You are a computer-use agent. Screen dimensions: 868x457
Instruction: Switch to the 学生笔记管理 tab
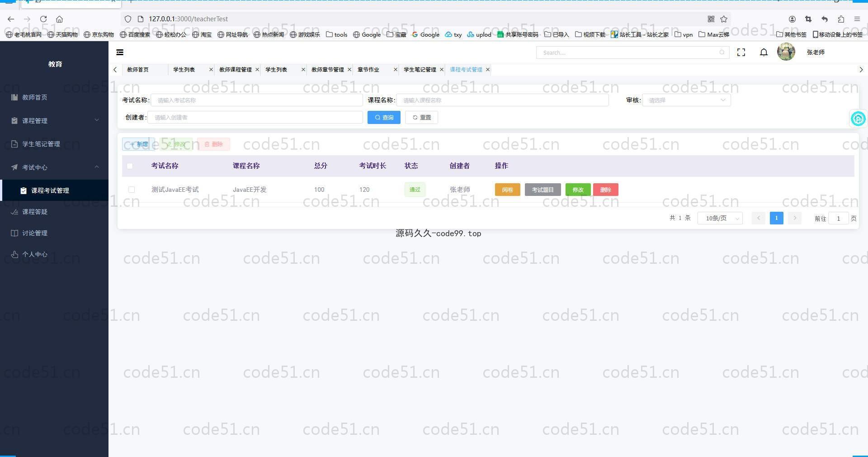coord(420,70)
